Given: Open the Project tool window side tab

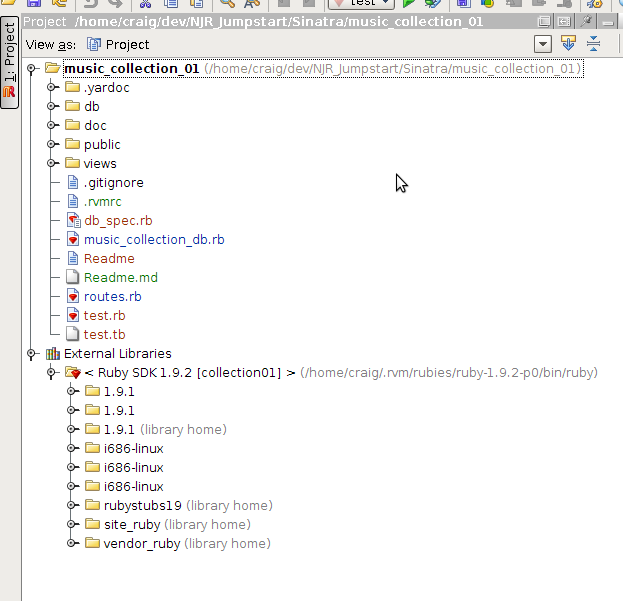Looking at the screenshot, I should coord(10,62).
